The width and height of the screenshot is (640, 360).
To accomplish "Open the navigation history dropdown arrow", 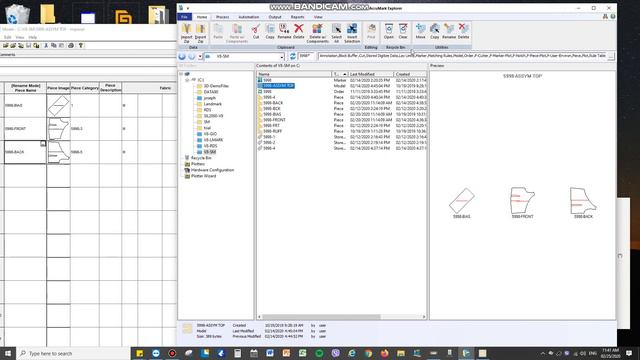I will (200, 56).
